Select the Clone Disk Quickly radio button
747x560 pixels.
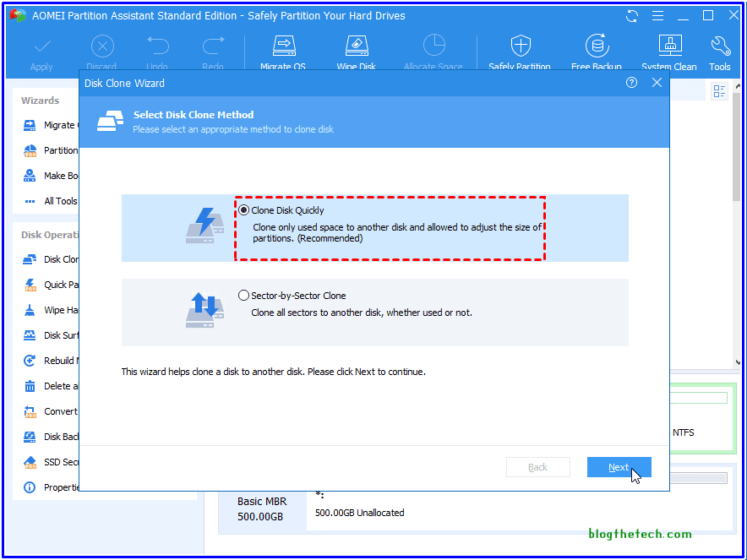244,210
